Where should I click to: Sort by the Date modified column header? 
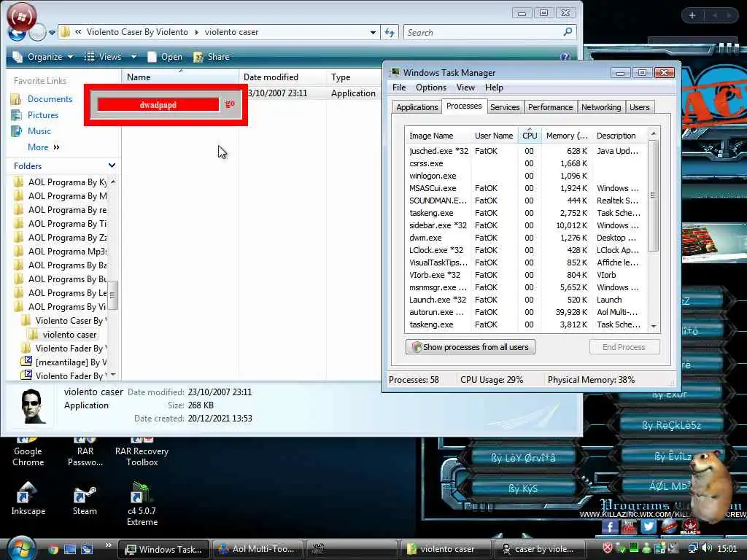282,77
